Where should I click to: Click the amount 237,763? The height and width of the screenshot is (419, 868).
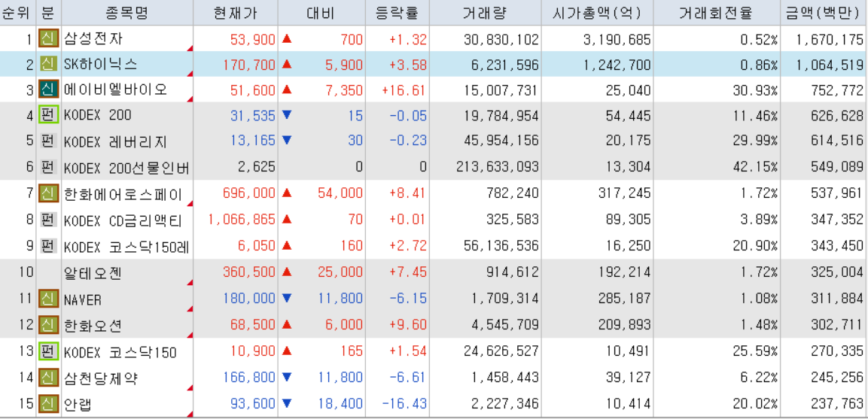(837, 404)
